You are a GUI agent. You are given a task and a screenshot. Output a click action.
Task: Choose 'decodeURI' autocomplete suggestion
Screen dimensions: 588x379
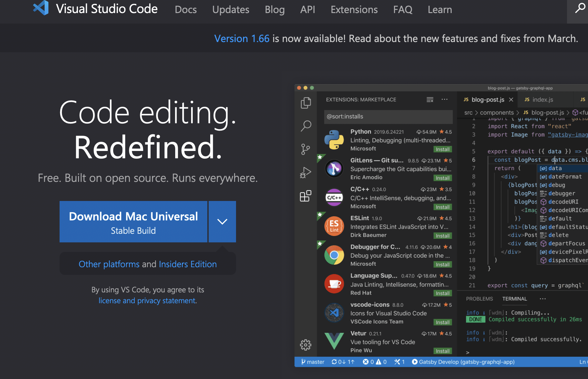(x=563, y=202)
